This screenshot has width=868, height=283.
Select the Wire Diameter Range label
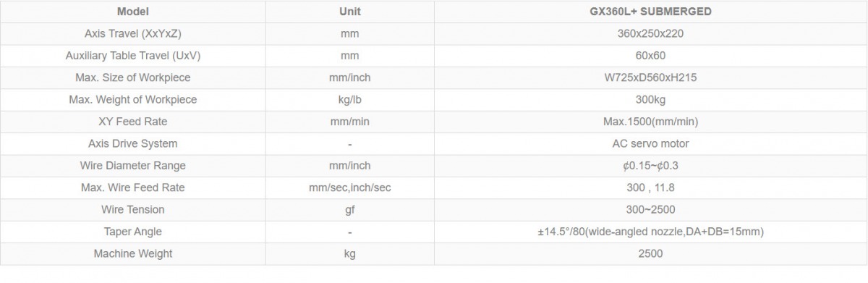[132, 165]
